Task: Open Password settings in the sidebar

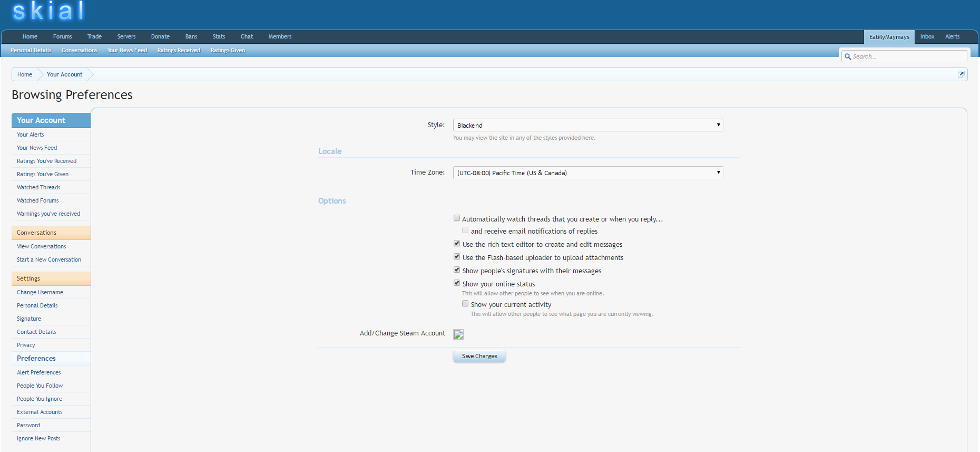Action: pos(51,425)
